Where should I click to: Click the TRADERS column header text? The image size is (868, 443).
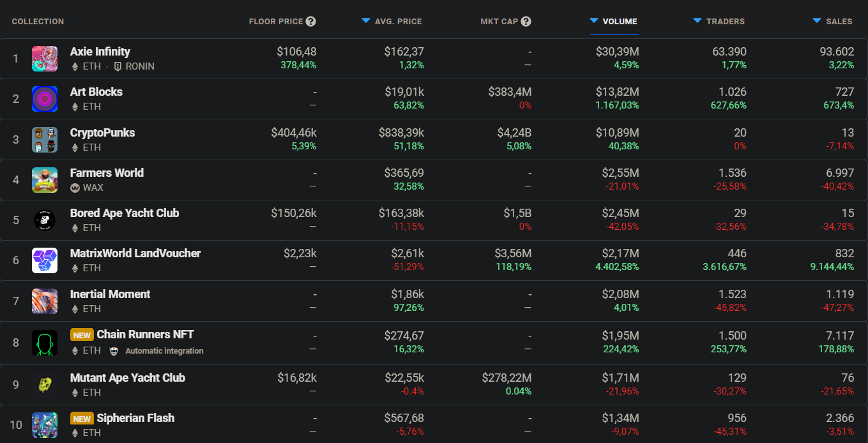coord(726,22)
